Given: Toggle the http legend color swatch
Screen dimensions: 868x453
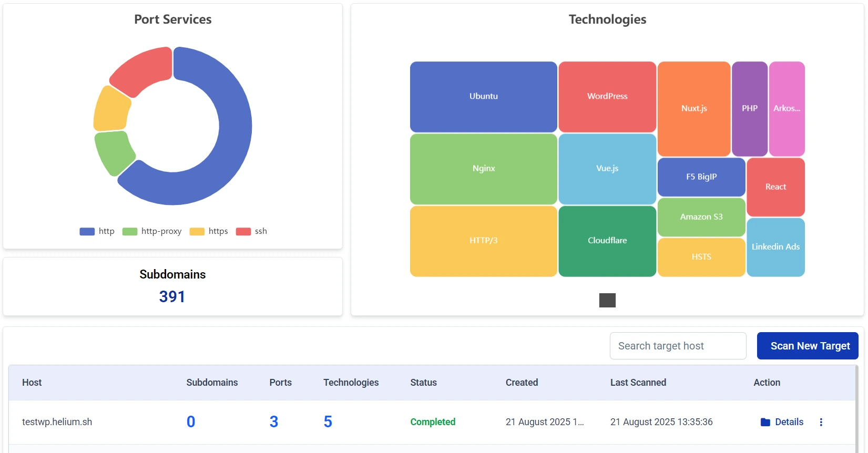Looking at the screenshot, I should tap(87, 231).
